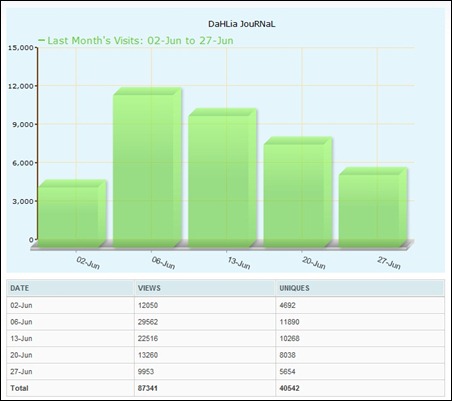The image size is (452, 401).
Task: Click total uniques value 40542
Action: point(290,388)
